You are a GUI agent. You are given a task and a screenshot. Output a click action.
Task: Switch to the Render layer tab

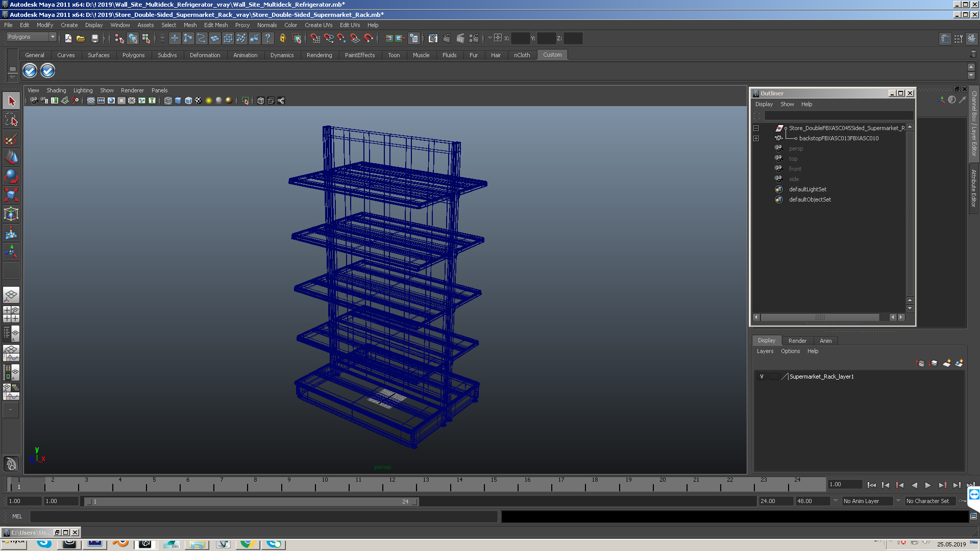[x=797, y=341]
